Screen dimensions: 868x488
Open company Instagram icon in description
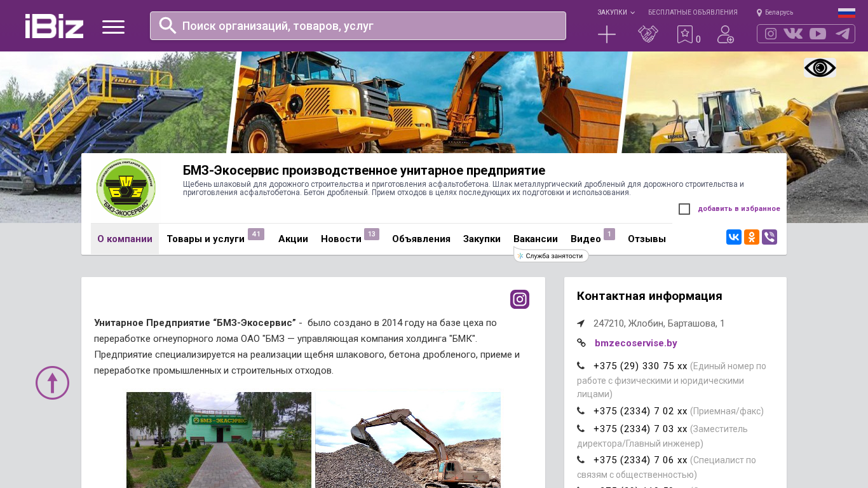point(520,299)
